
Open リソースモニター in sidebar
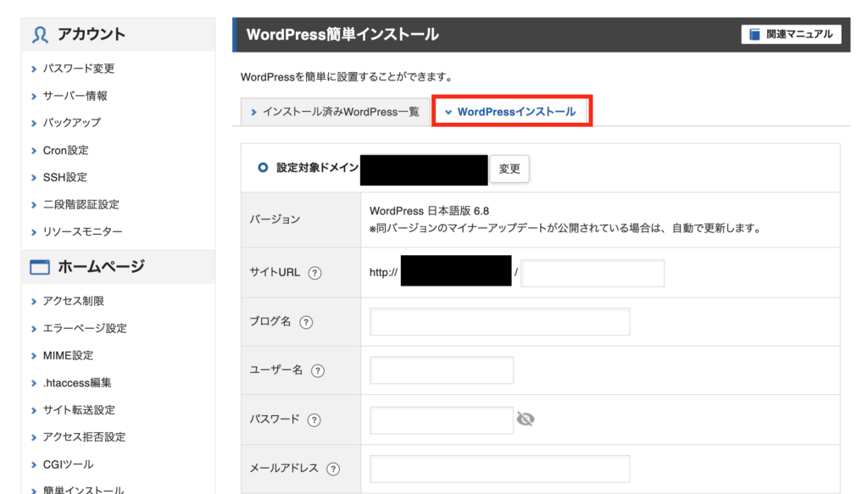point(82,232)
